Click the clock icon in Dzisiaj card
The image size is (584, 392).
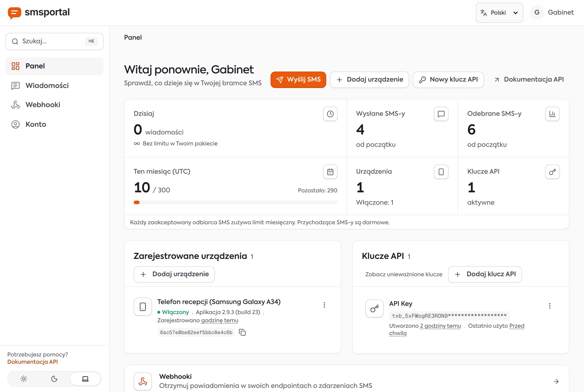click(x=330, y=114)
